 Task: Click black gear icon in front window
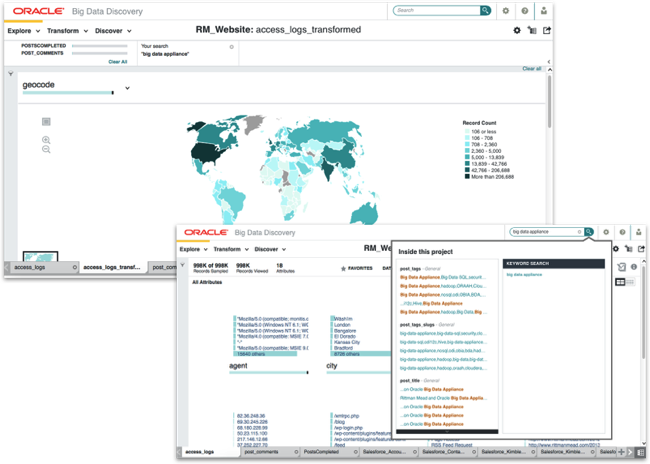(x=616, y=249)
